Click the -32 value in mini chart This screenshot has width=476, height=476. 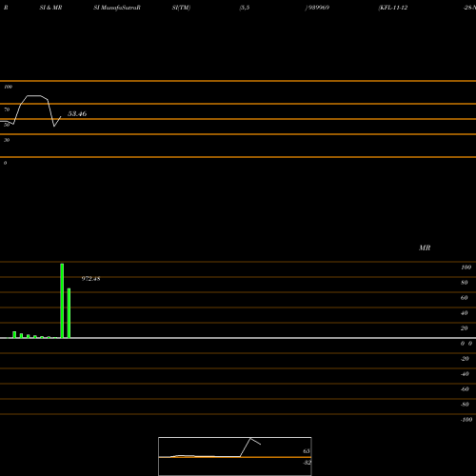(307, 463)
